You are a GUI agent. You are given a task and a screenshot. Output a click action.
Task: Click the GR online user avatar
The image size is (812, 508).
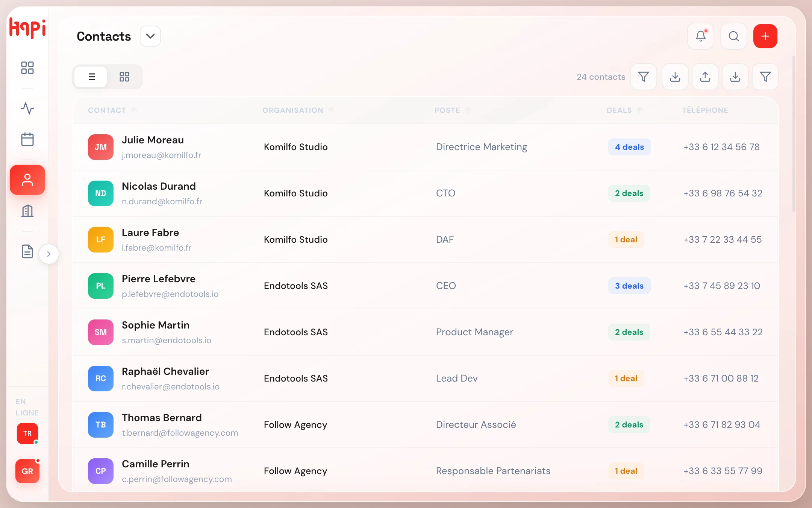pyautogui.click(x=27, y=471)
